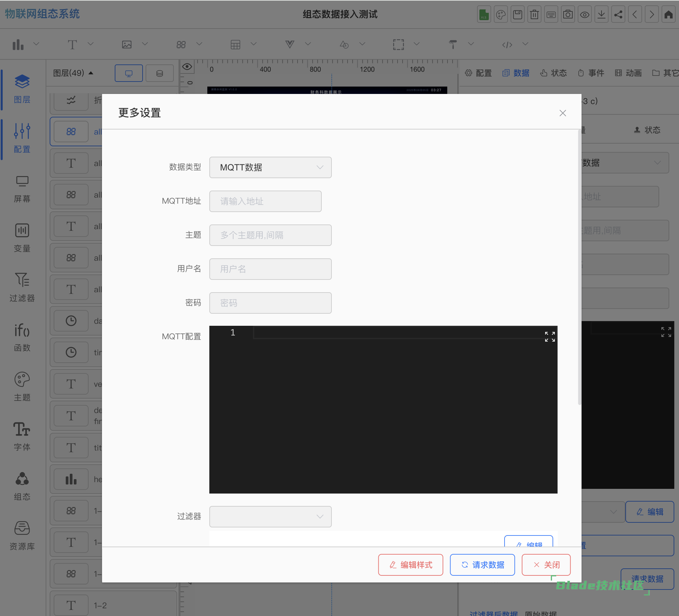The image size is (679, 616).
Task: Expand the bar chart toolbar chevron
Action: pyautogui.click(x=36, y=44)
